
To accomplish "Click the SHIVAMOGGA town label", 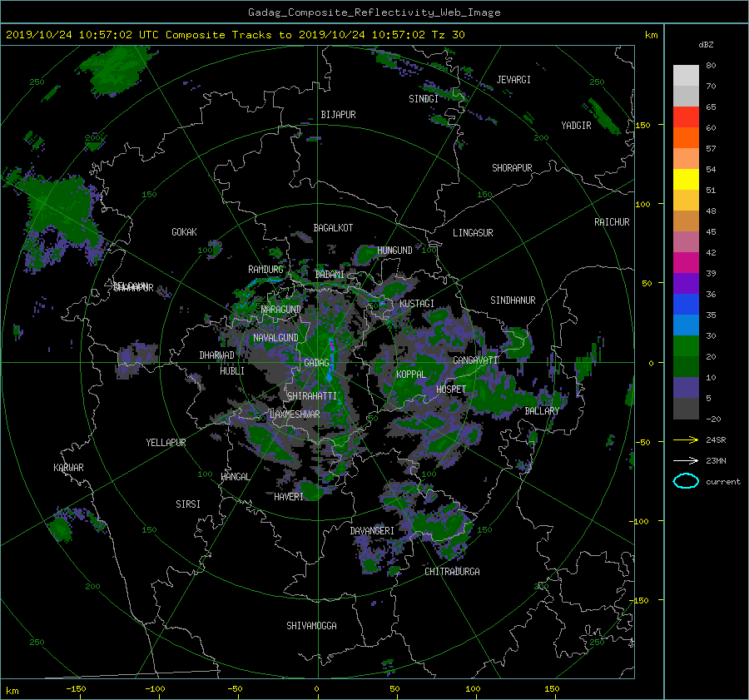I will pyautogui.click(x=311, y=625).
